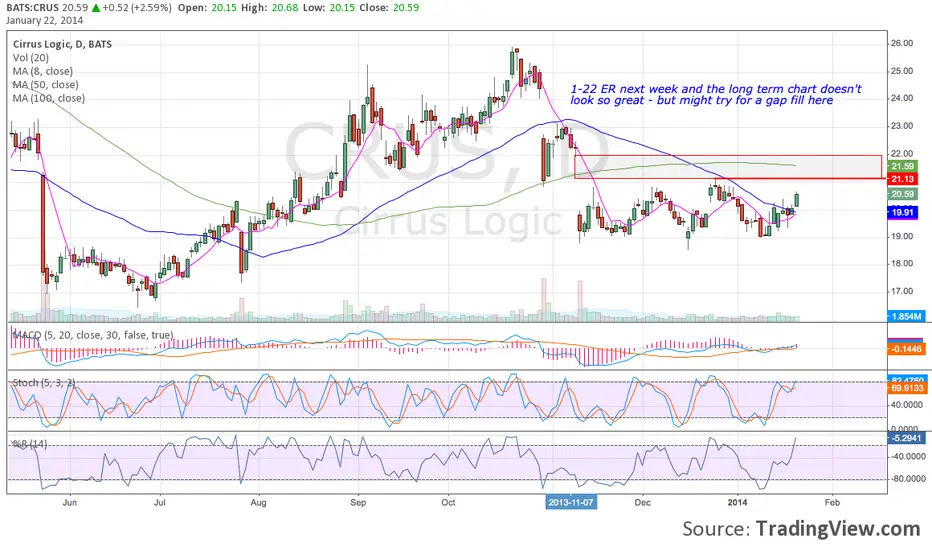
Task: Click the 19.91 blue MA price label
Action: pyautogui.click(x=902, y=212)
